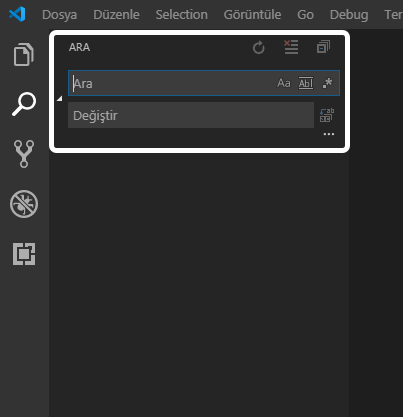Toggle Match Case (Aa) option

click(284, 83)
